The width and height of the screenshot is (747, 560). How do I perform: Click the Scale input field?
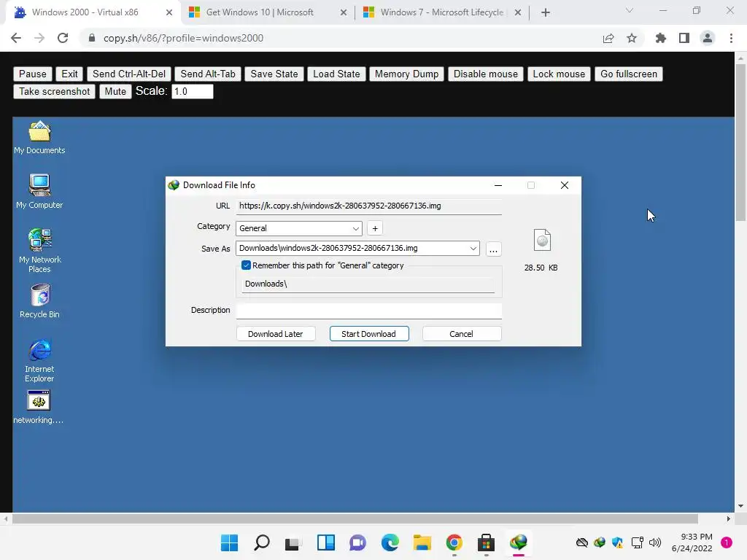[x=192, y=91]
